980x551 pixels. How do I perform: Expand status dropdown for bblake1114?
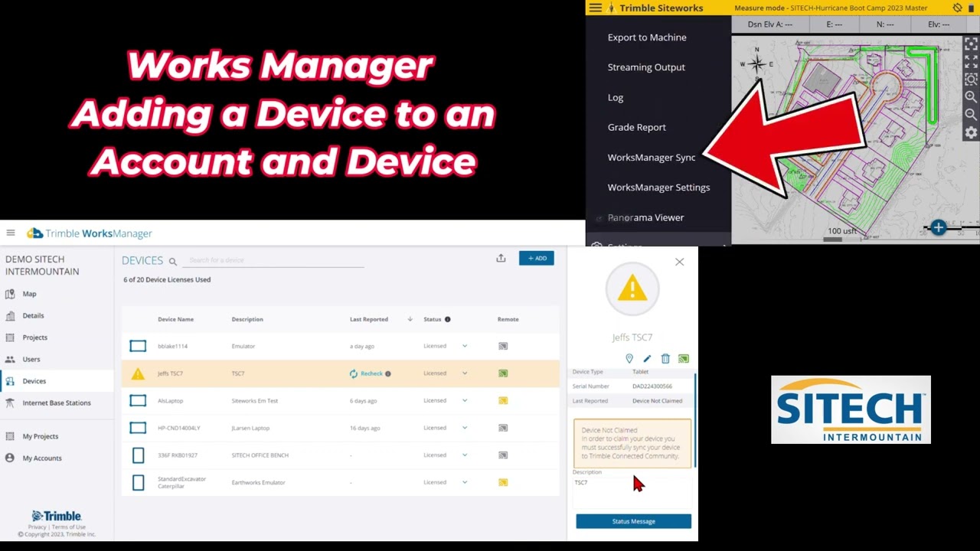click(x=465, y=346)
